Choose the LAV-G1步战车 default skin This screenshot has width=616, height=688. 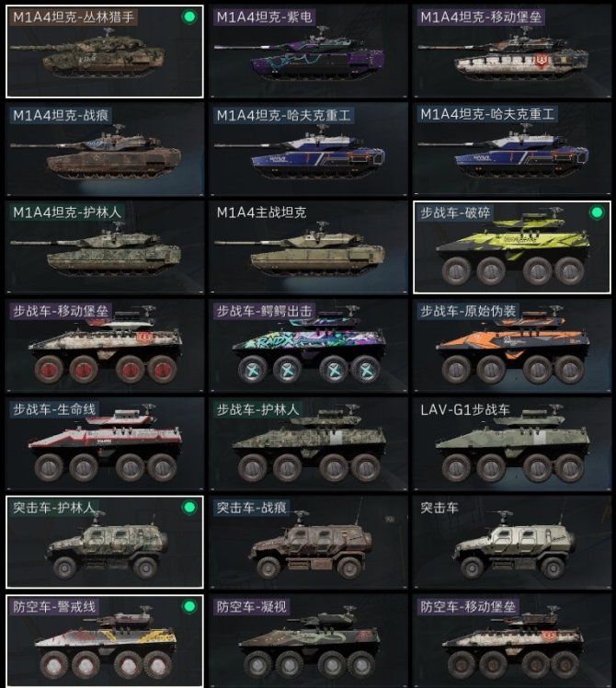[x=512, y=443]
